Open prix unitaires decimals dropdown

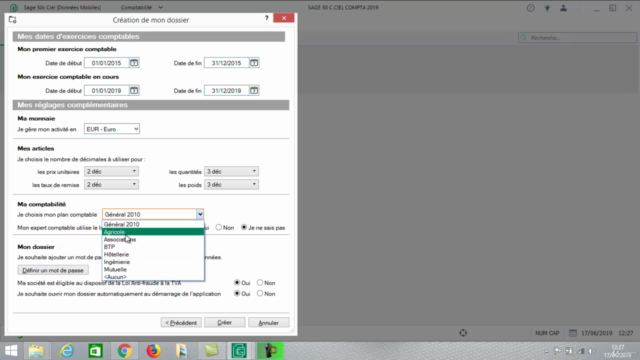click(111, 171)
